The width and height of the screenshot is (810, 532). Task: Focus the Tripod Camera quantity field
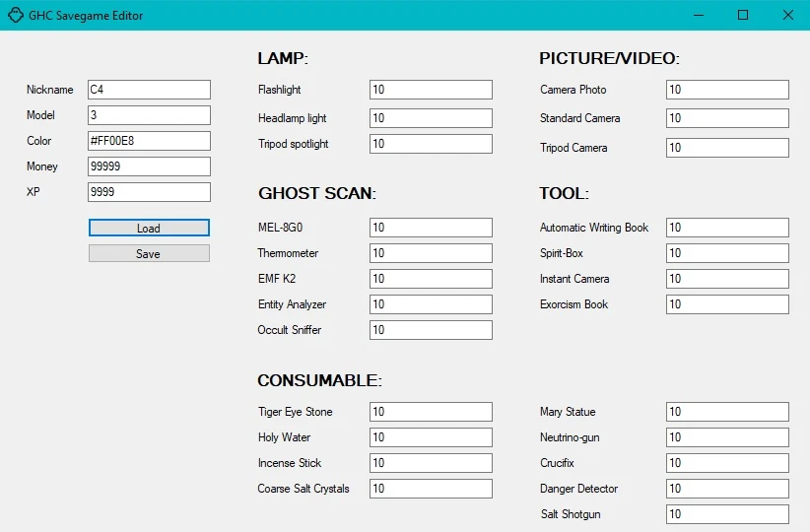[x=727, y=148]
